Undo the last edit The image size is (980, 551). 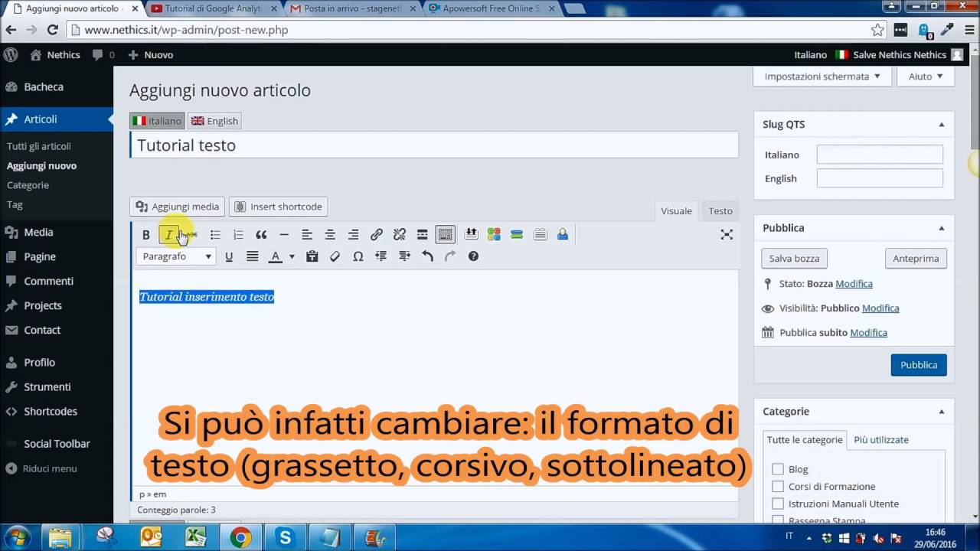tap(427, 256)
